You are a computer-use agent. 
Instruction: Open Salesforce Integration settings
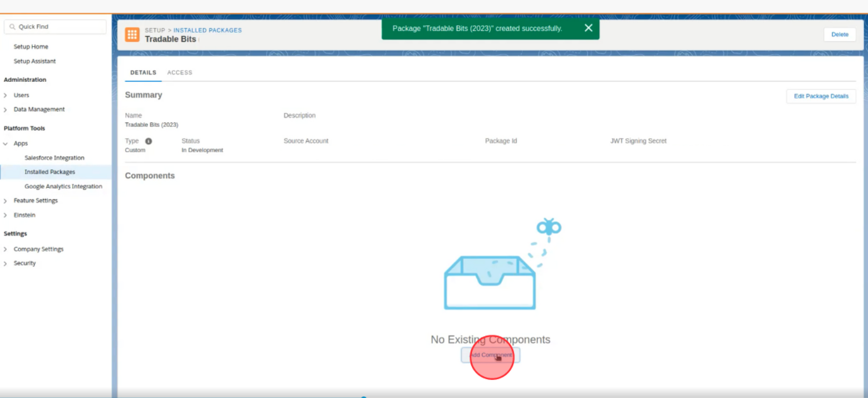click(x=55, y=158)
